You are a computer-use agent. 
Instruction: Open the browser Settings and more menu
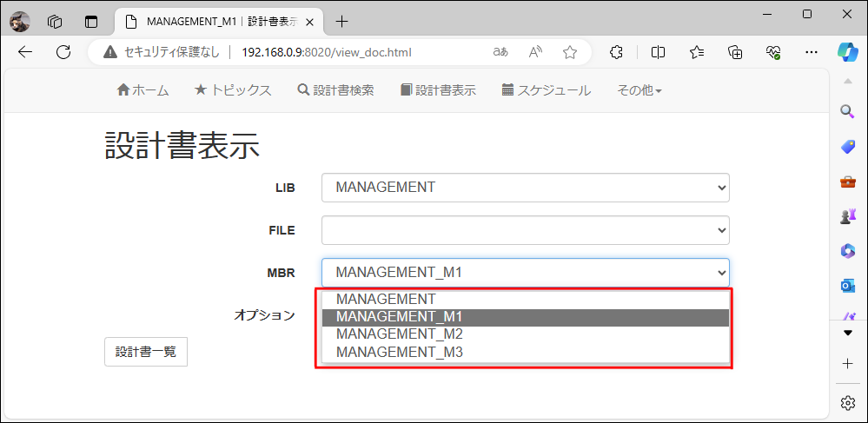(x=812, y=53)
